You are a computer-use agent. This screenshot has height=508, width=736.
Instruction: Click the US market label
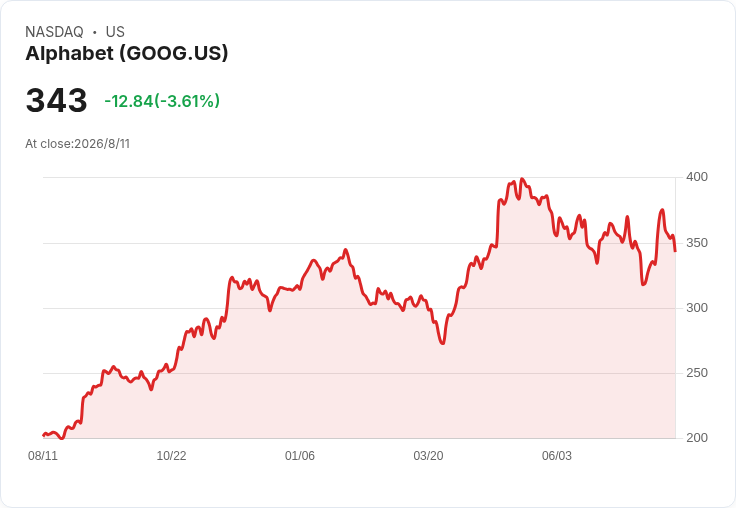115,32
